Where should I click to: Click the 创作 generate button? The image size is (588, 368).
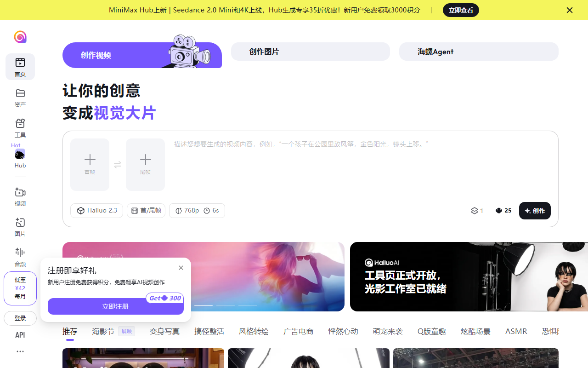coord(535,211)
